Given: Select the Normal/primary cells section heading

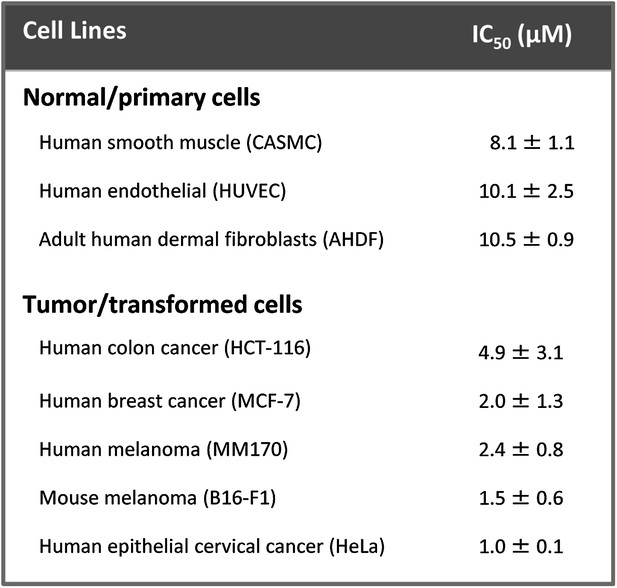Looking at the screenshot, I should tap(142, 98).
